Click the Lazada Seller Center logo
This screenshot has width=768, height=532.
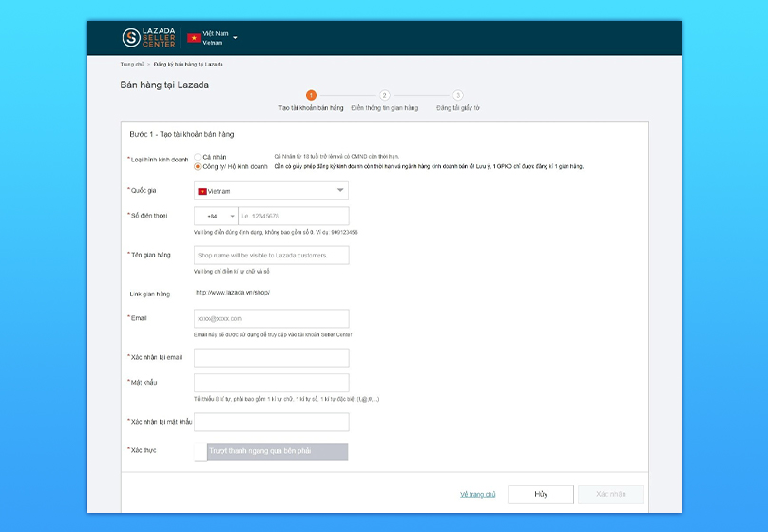click(148, 38)
